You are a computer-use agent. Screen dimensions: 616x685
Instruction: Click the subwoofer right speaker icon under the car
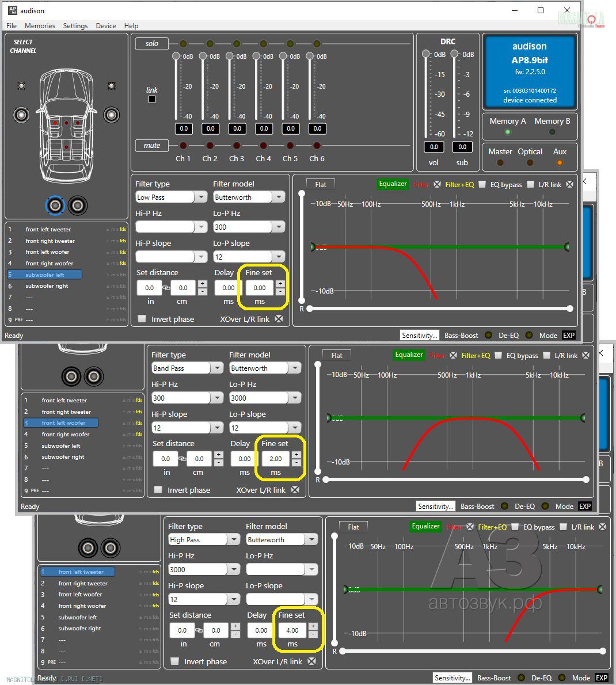78,205
